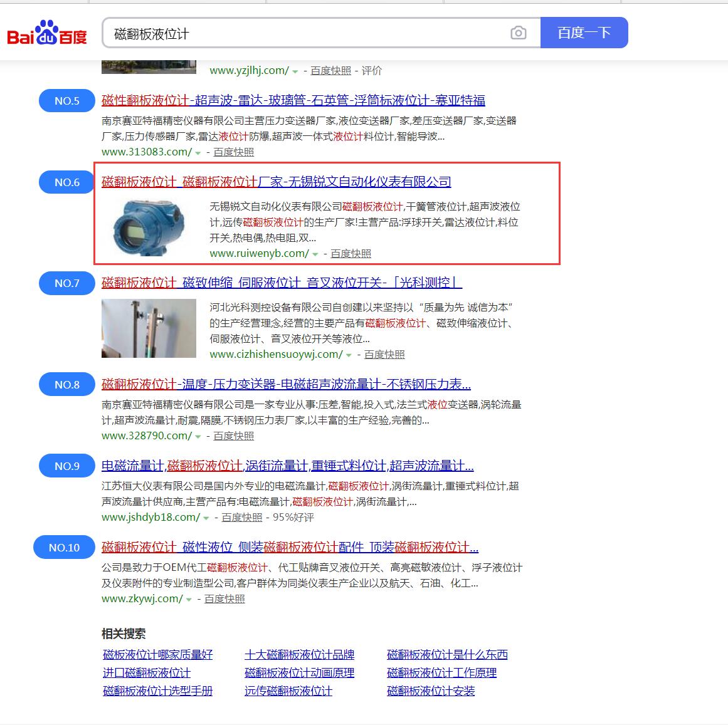The image size is (728, 725).
Task: Open related search 远传磁翻板液位计
Action: click(288, 691)
